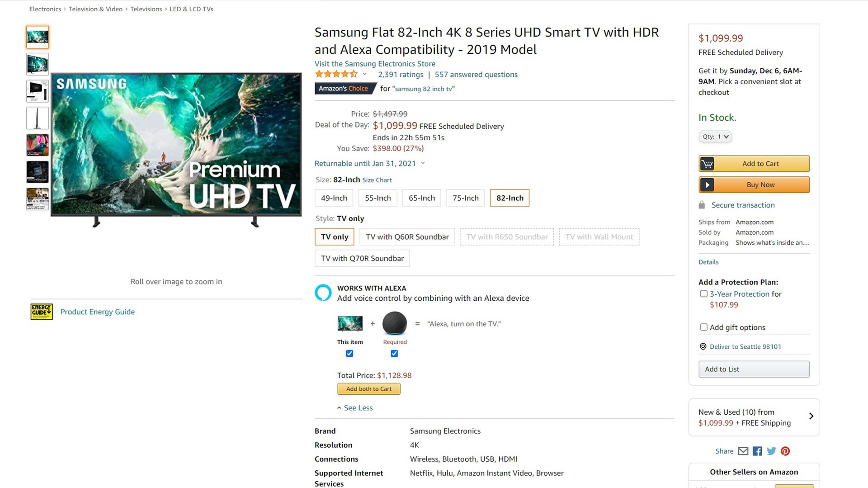Share product via email icon

click(x=743, y=451)
